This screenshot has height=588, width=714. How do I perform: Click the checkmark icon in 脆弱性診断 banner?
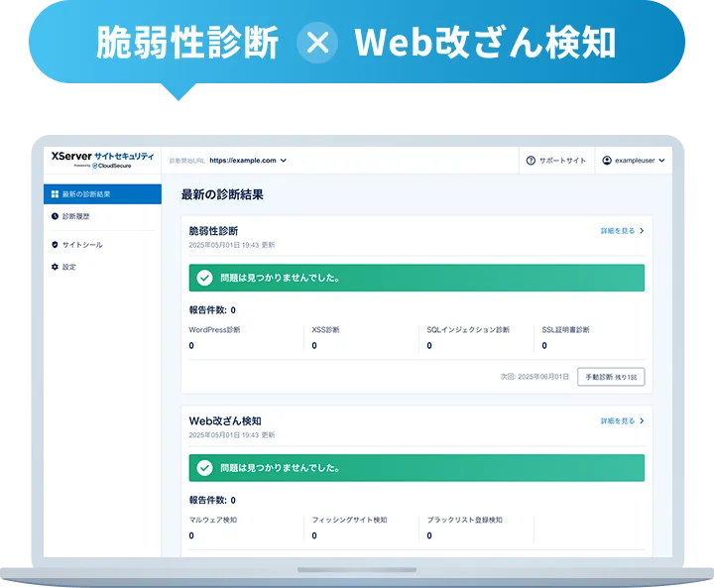204,279
